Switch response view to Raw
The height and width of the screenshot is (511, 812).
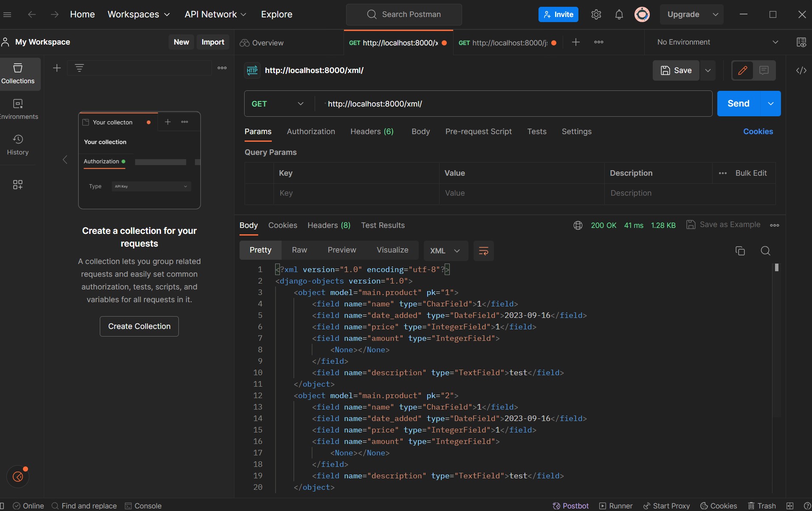[x=299, y=250]
